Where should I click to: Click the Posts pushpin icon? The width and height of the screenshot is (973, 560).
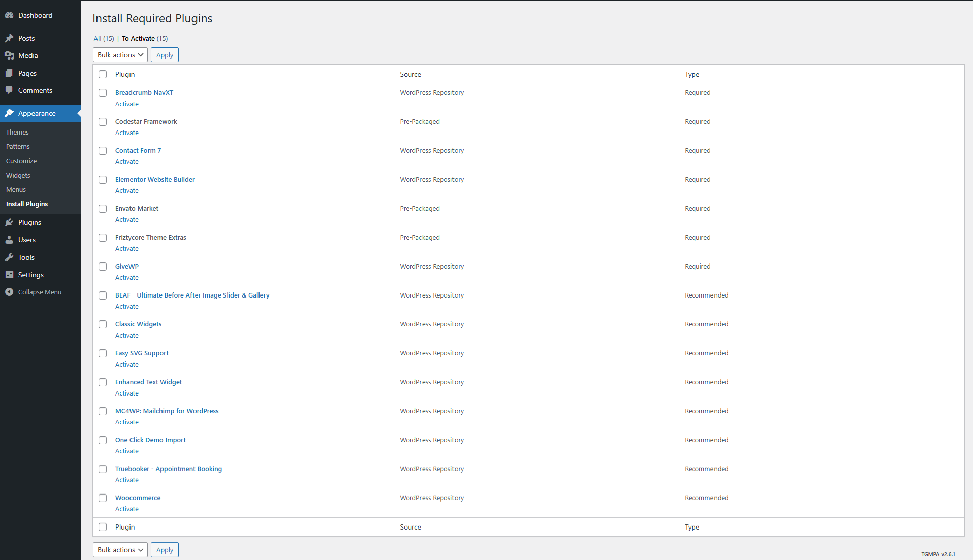pyautogui.click(x=9, y=38)
